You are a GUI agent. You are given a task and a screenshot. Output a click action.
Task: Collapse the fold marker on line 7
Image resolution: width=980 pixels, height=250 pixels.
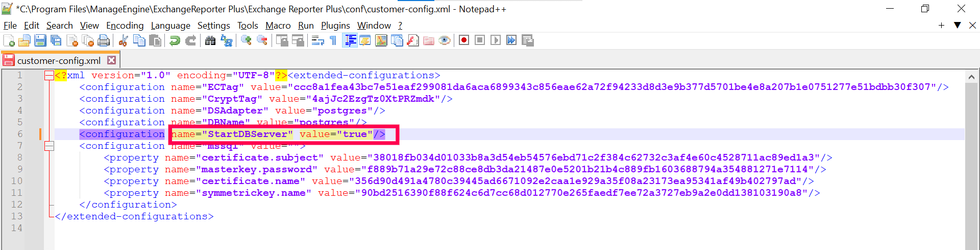click(x=49, y=146)
